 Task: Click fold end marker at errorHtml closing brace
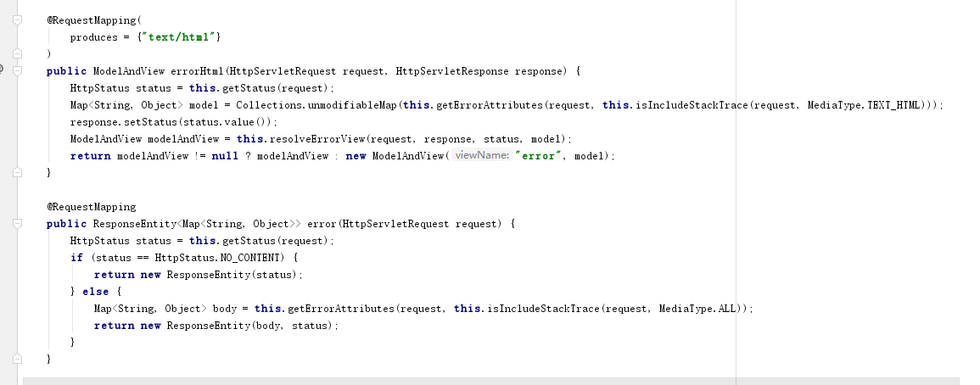[18, 172]
